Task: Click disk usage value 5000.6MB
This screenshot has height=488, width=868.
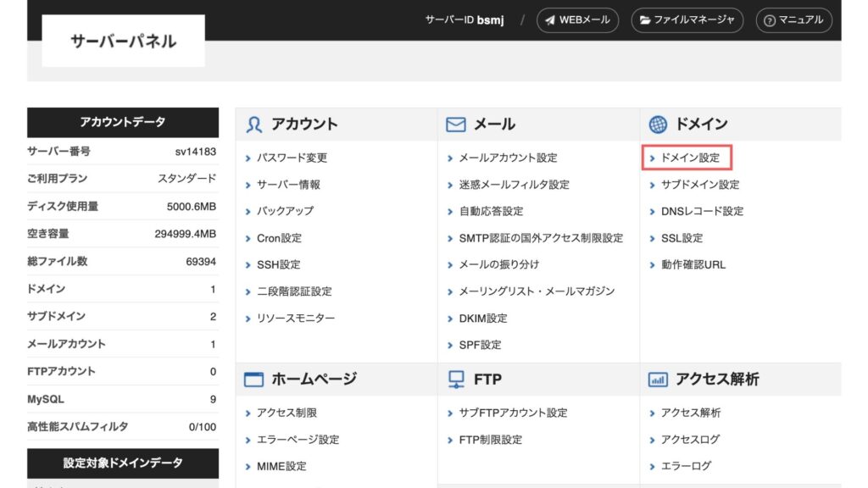Action: point(192,207)
